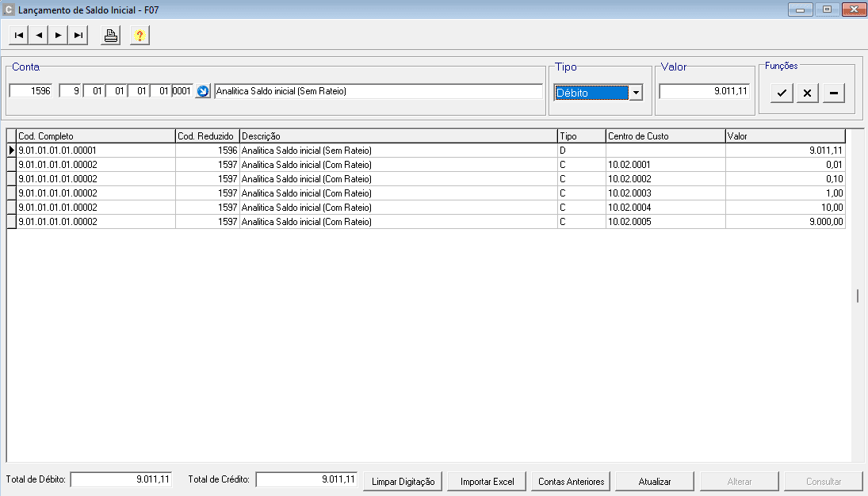Click Centro de Custo column header

(665, 136)
